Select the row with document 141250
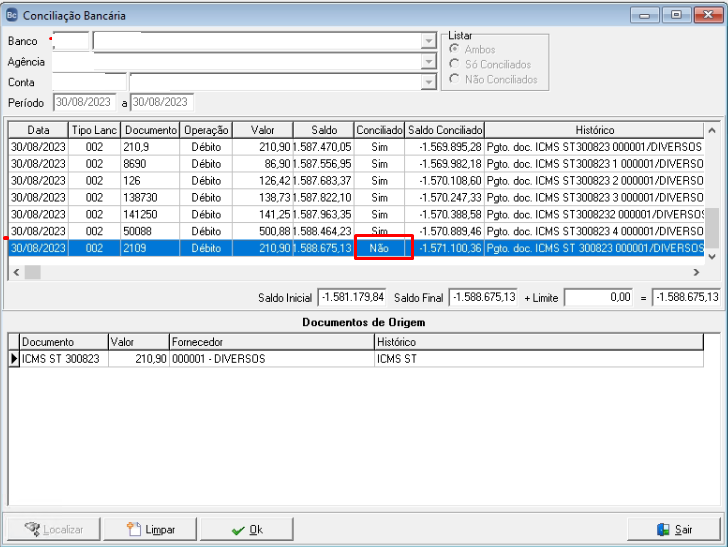This screenshot has width=728, height=547. click(x=356, y=214)
